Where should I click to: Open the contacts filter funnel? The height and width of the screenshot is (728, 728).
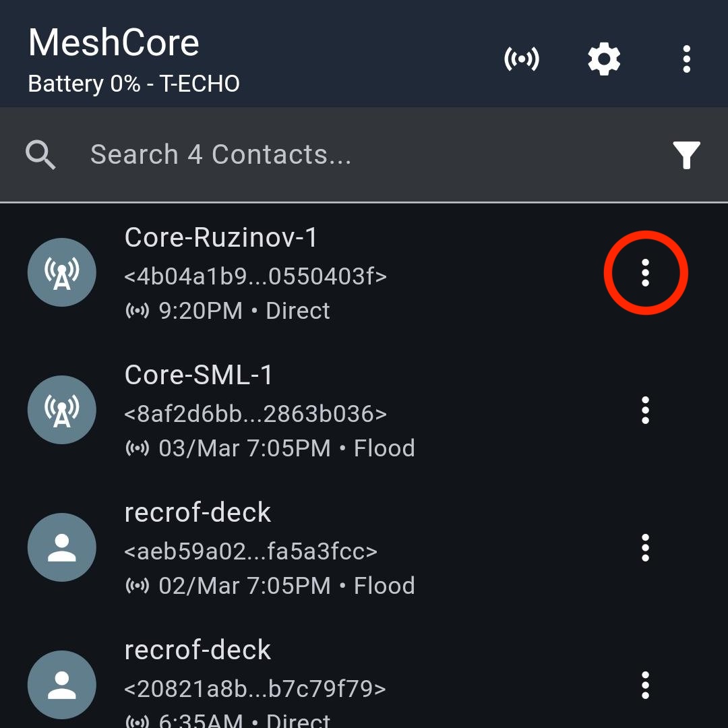point(686,155)
